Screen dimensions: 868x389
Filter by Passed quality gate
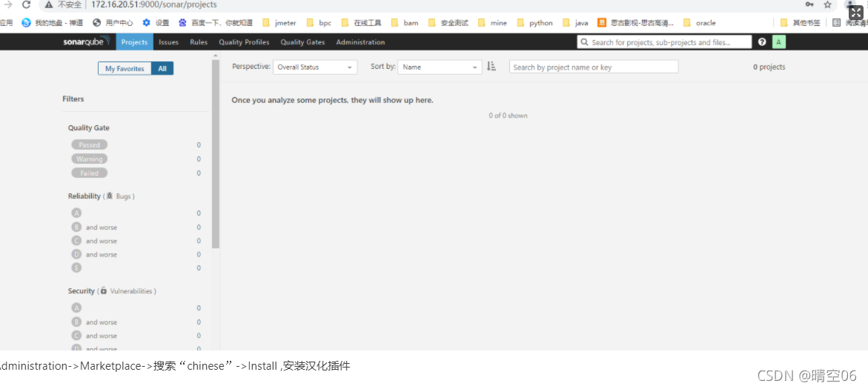[89, 145]
